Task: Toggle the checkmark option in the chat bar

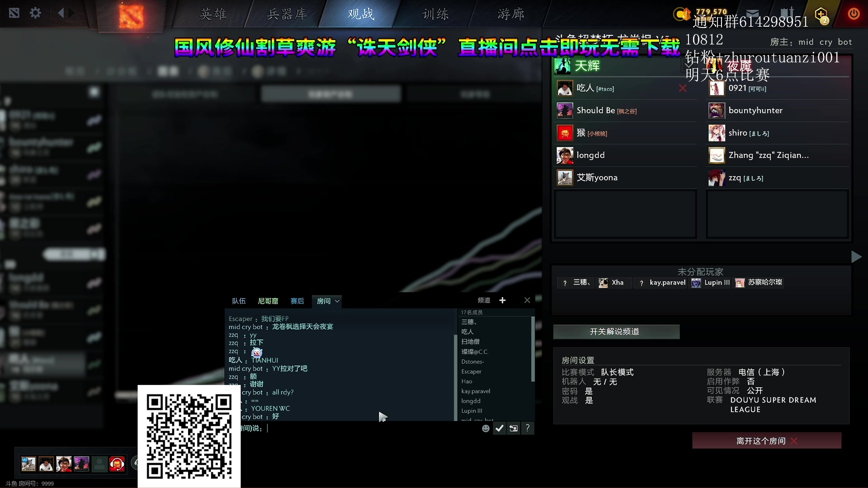Action: point(500,428)
